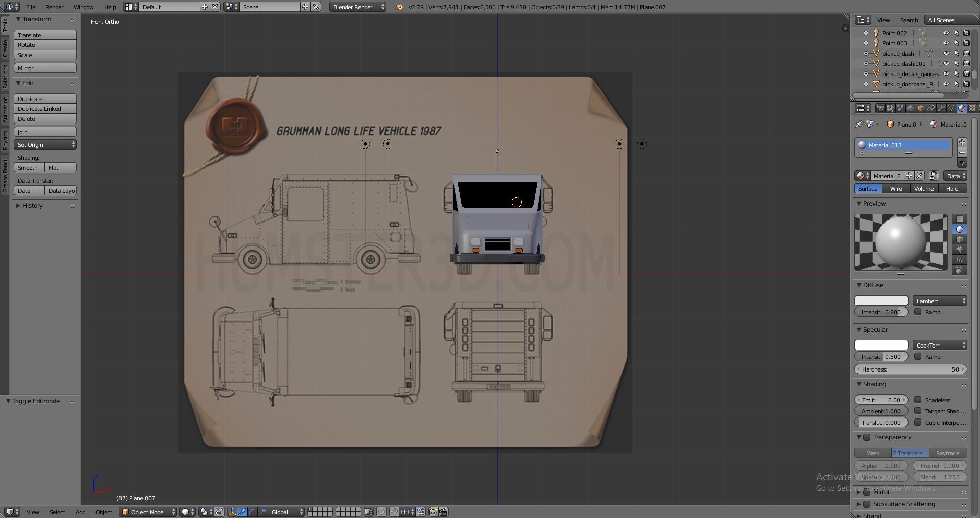
Task: Open the Object properties tab (cube icon)
Action: click(x=921, y=108)
